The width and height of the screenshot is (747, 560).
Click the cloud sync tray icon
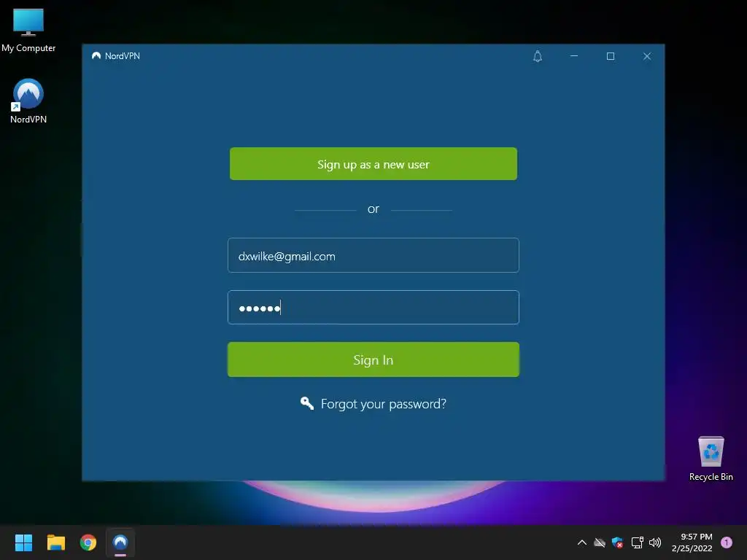coord(600,542)
